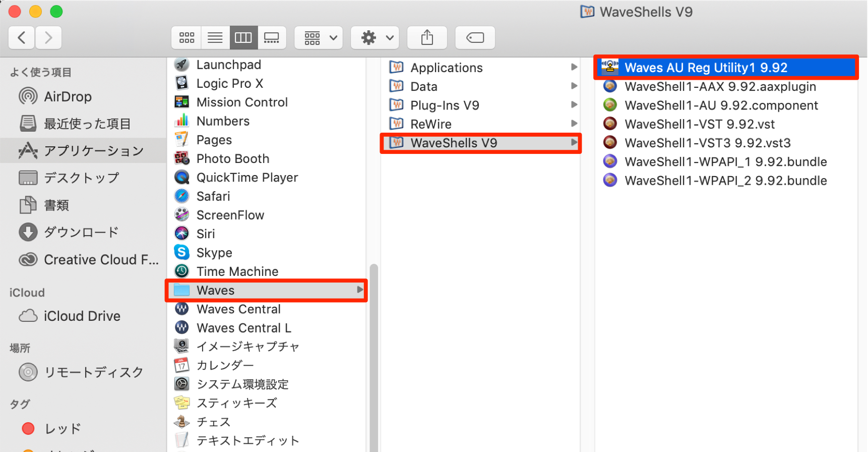This screenshot has width=868, height=452.
Task: Select the WaveShells V9 folder
Action: (x=480, y=143)
